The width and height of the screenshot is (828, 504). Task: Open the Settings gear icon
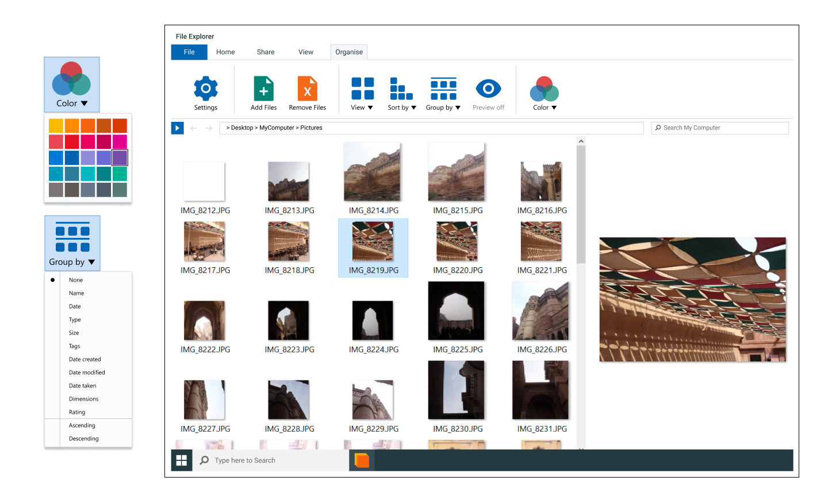206,89
